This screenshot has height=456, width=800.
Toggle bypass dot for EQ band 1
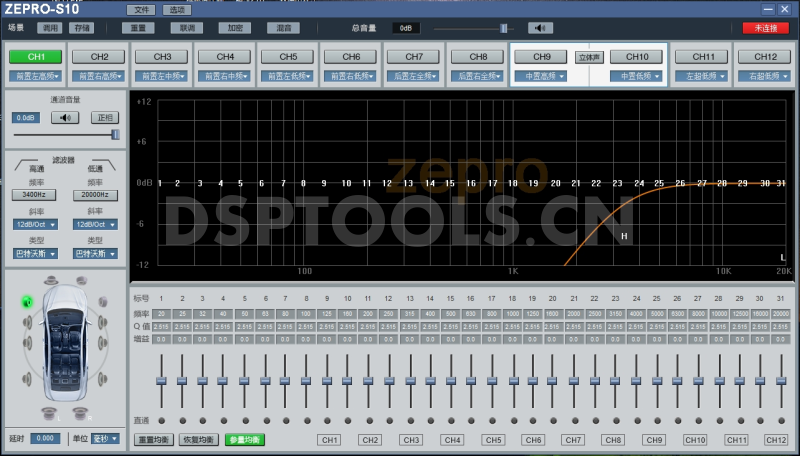(x=160, y=420)
